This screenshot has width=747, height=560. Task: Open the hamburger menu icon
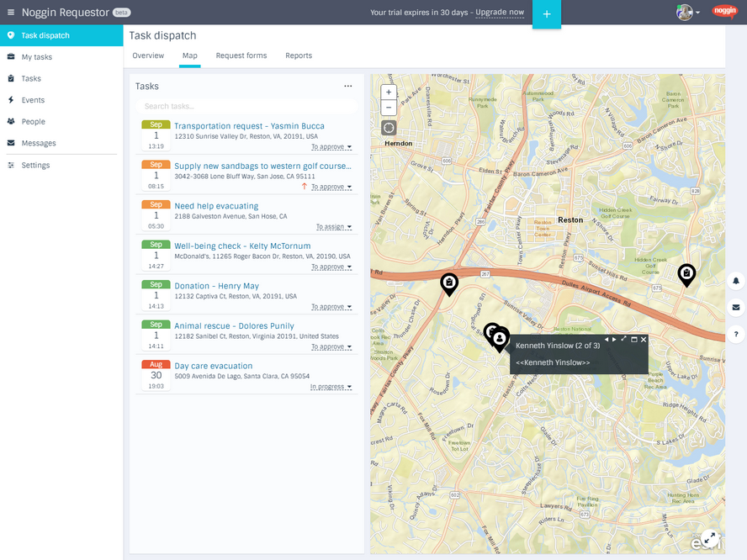click(10, 13)
